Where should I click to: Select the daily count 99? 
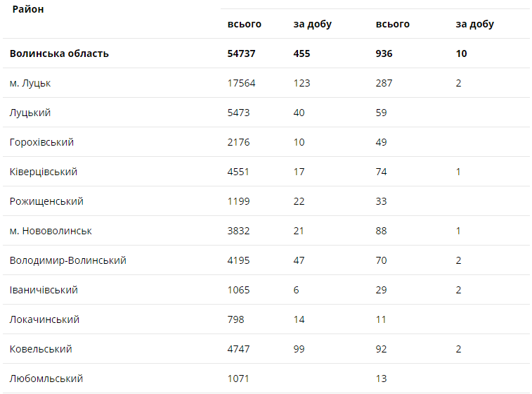point(299,349)
